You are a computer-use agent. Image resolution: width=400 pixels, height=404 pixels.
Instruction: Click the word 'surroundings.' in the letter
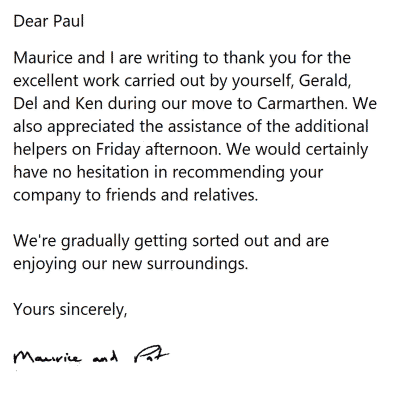tap(197, 265)
